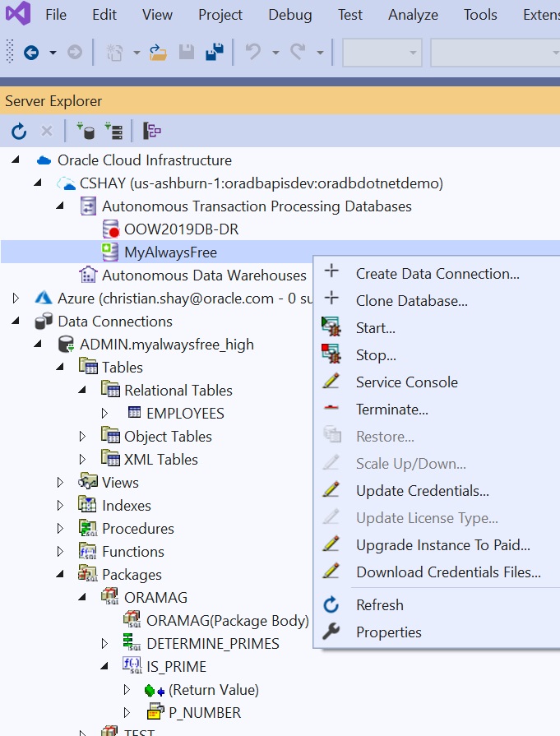Viewport: 560px width, 736px height.
Task: Click the Views folder icon
Action: pos(88,482)
